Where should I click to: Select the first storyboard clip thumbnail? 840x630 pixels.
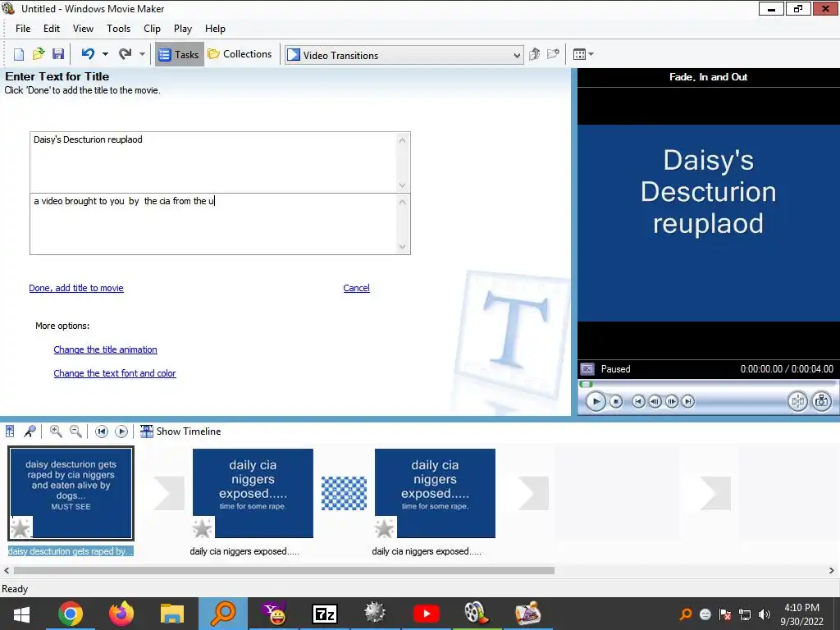point(71,493)
